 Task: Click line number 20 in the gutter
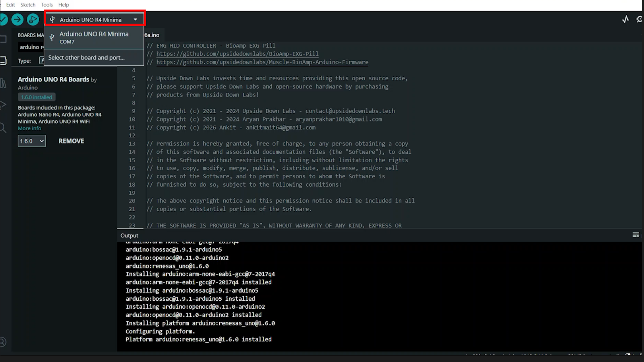[x=132, y=201]
